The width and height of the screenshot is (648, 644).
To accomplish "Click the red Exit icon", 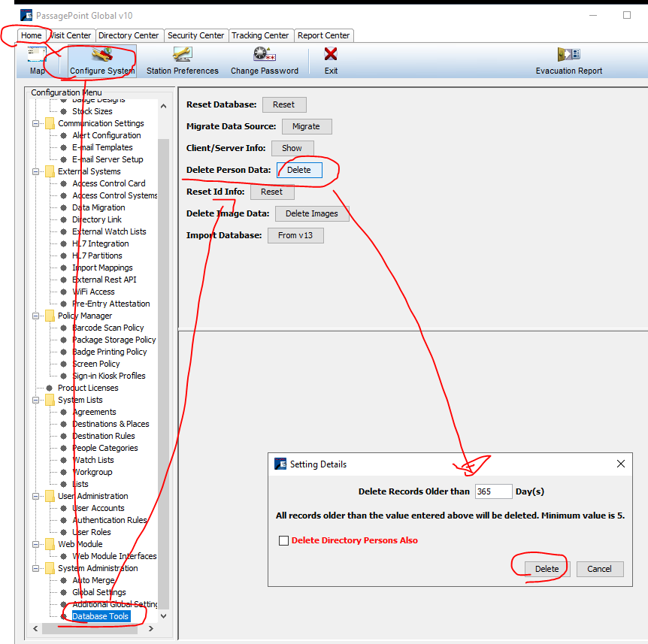I will (x=331, y=54).
